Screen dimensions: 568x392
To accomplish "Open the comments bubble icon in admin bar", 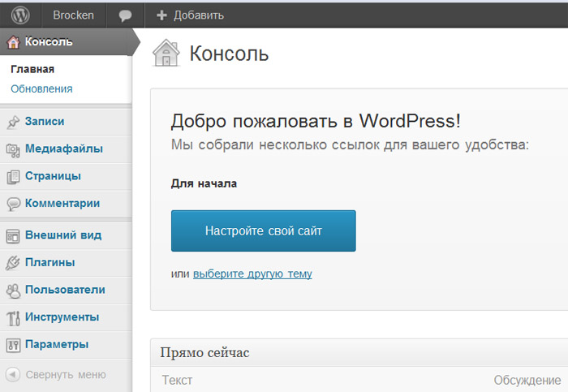I will (x=125, y=15).
